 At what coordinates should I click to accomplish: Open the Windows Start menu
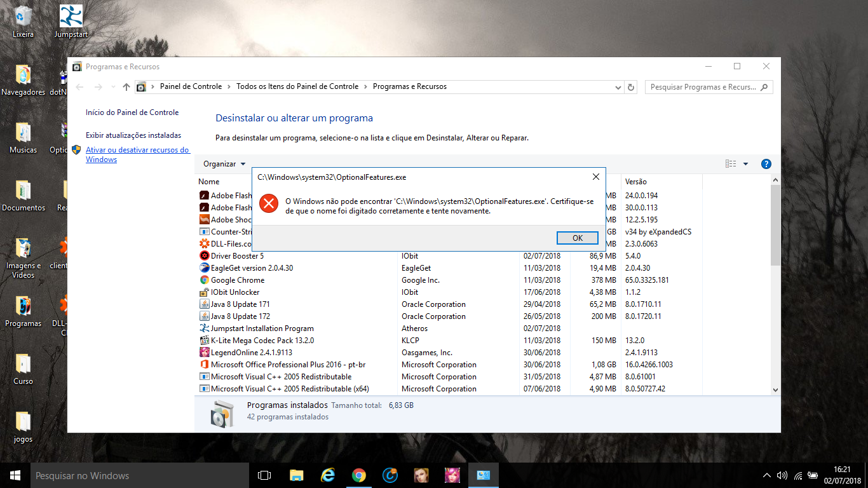pyautogui.click(x=15, y=475)
